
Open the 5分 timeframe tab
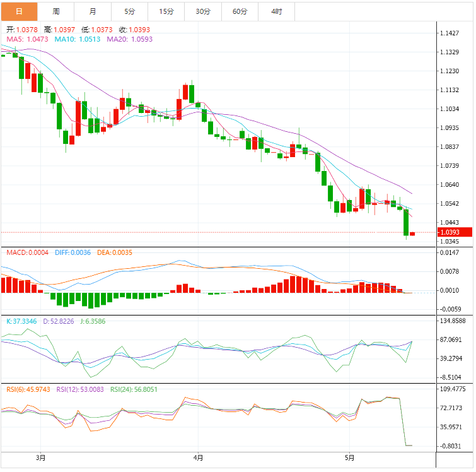[x=130, y=11]
